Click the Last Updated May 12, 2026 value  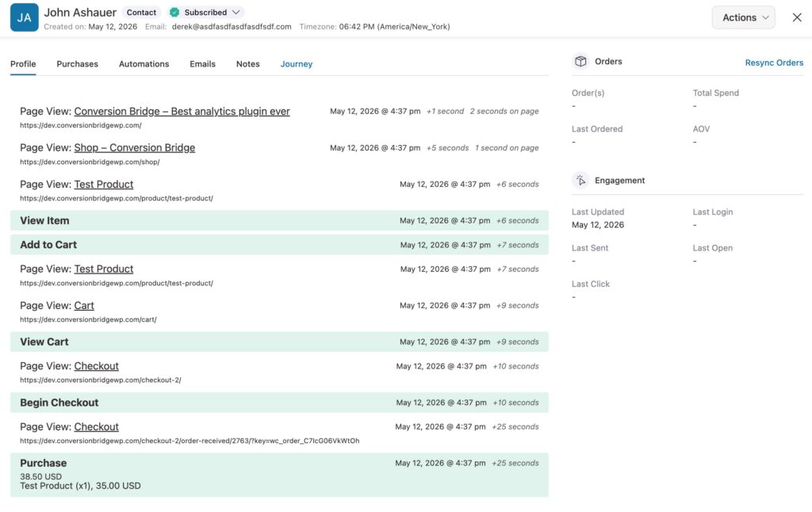598,224
